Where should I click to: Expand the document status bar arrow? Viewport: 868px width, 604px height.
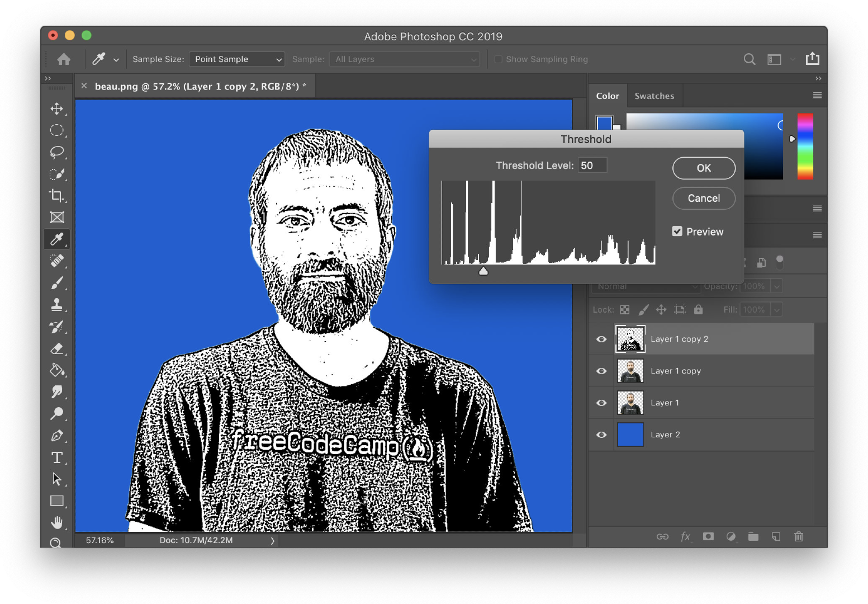pos(272,541)
